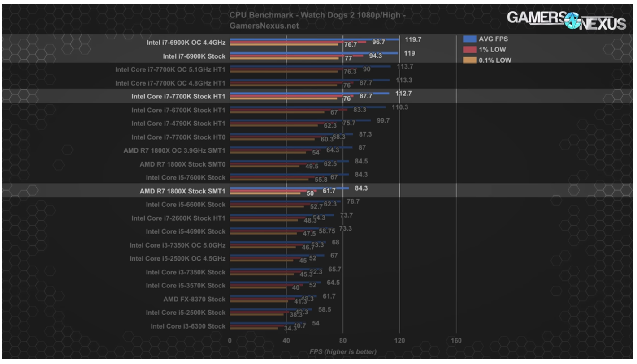Image resolution: width=637 pixels, height=364 pixels.
Task: Select Intel Core i5-3570K Stock label
Action: point(186,286)
